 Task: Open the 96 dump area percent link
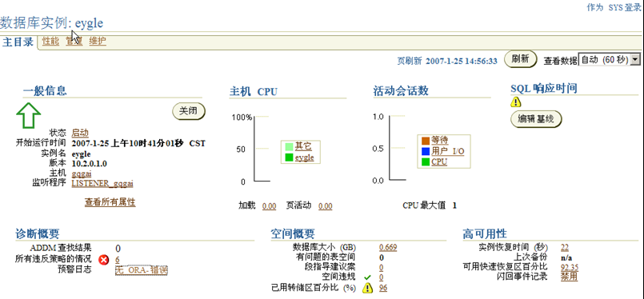click(x=383, y=289)
